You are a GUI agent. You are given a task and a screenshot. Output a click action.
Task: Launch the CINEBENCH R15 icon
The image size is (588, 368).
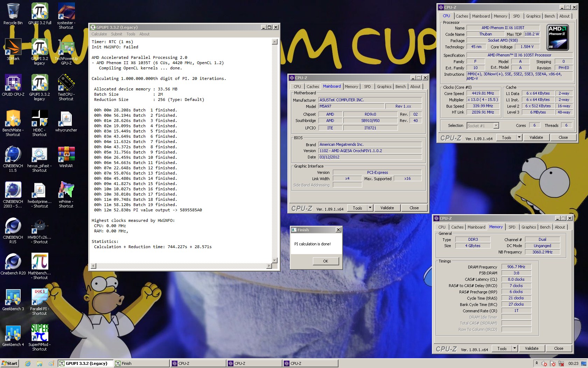point(13,230)
